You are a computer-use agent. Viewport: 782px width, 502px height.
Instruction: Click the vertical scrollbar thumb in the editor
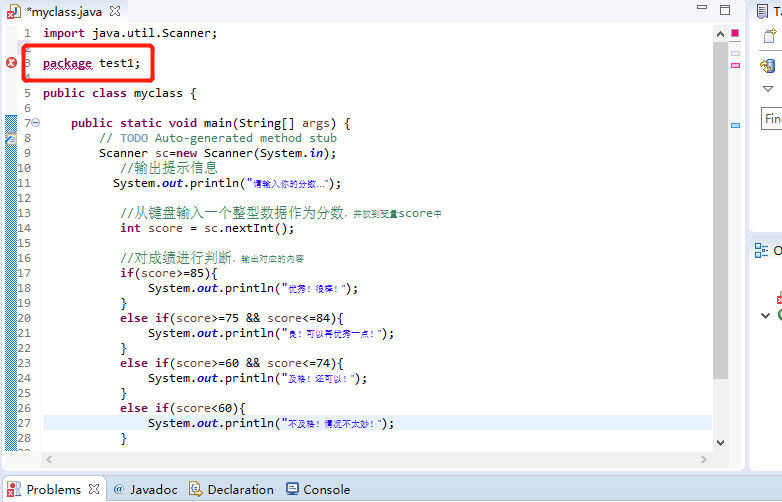pyautogui.click(x=720, y=209)
